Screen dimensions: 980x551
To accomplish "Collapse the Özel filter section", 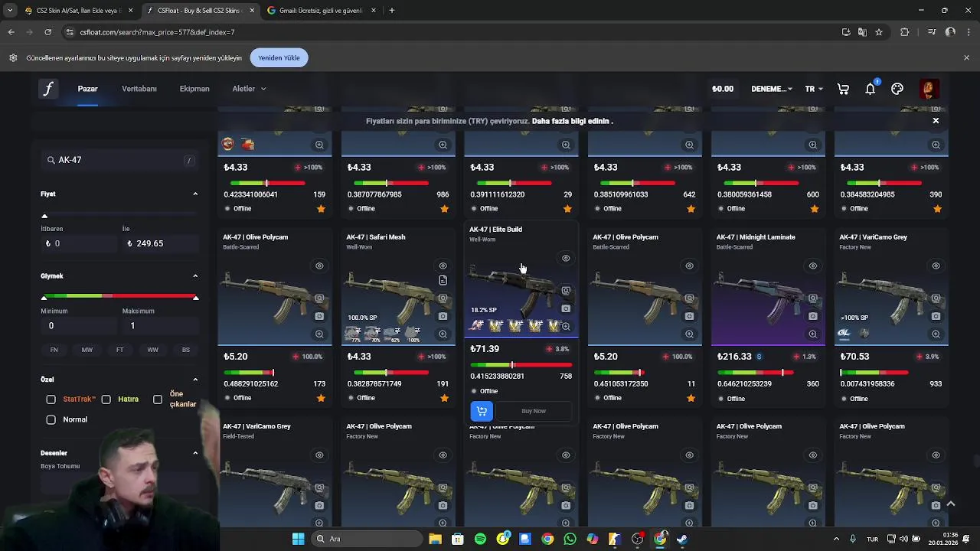I will (x=195, y=380).
